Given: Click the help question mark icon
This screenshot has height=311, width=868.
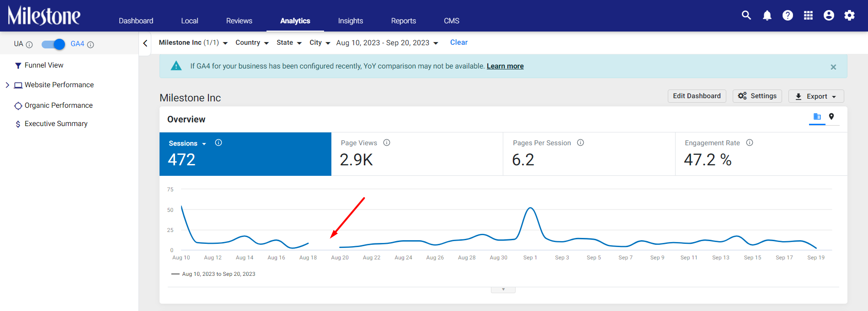Looking at the screenshot, I should tap(788, 16).
